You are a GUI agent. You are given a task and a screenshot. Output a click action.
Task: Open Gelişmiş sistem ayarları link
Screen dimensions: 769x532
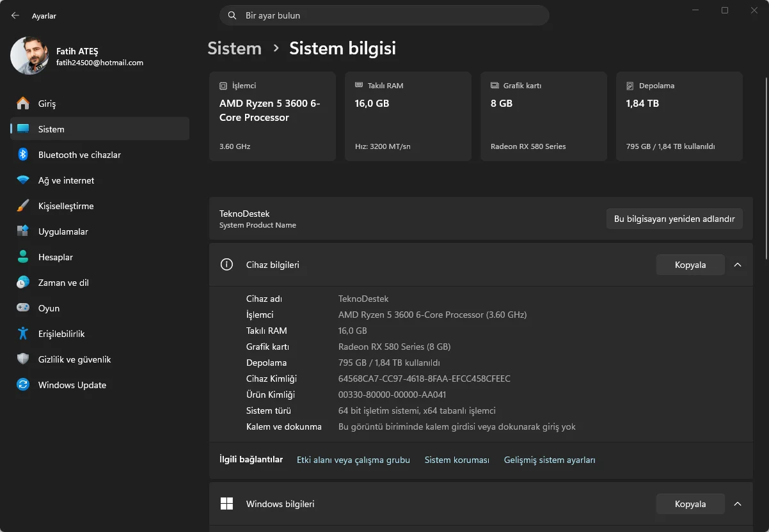click(x=550, y=460)
